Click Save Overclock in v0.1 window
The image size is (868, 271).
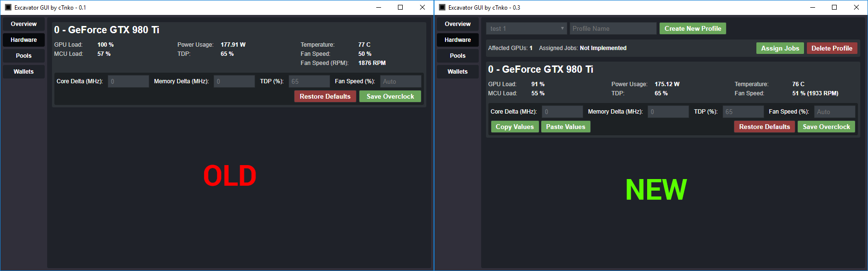click(x=390, y=96)
